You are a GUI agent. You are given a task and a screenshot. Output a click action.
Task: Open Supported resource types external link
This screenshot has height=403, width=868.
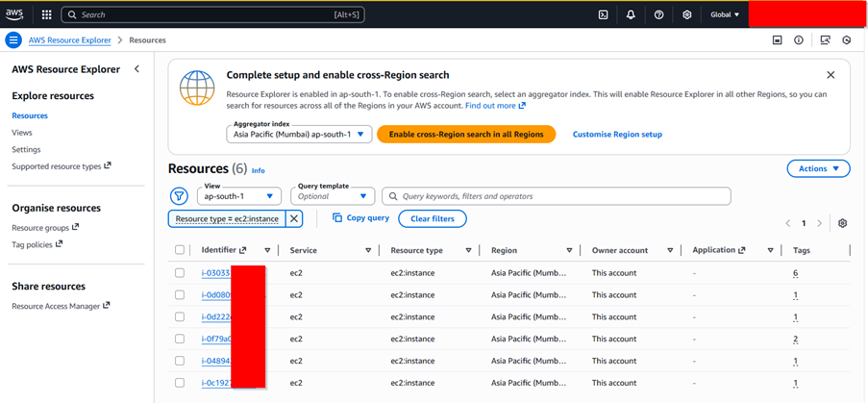pos(62,166)
